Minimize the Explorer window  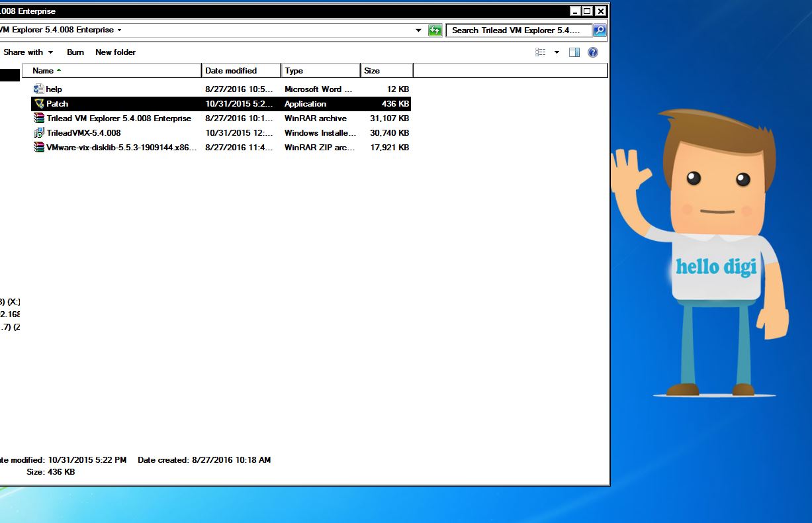click(574, 11)
